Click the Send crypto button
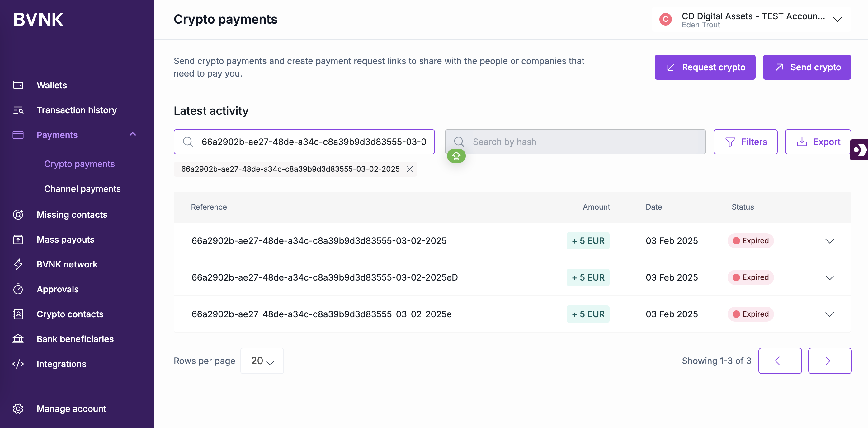Image resolution: width=868 pixels, height=428 pixels. (807, 67)
